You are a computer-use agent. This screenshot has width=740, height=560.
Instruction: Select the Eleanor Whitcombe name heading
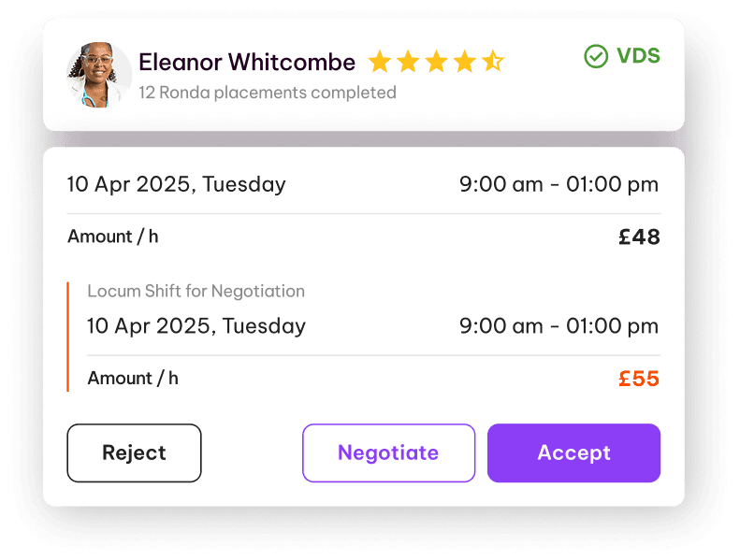coord(247,63)
